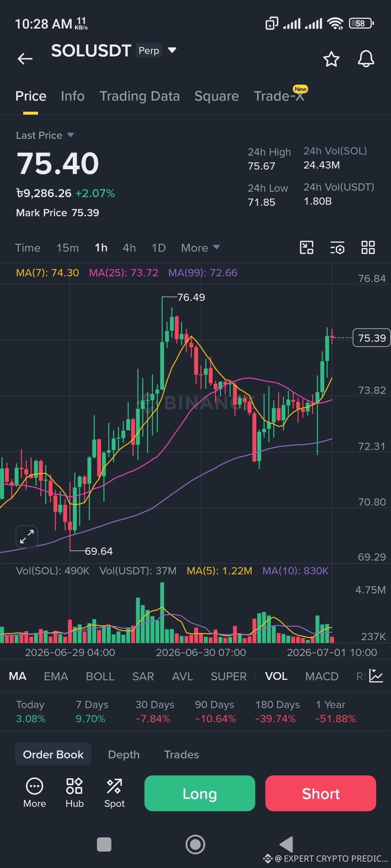Tap the 75.39 current price label

371,338
